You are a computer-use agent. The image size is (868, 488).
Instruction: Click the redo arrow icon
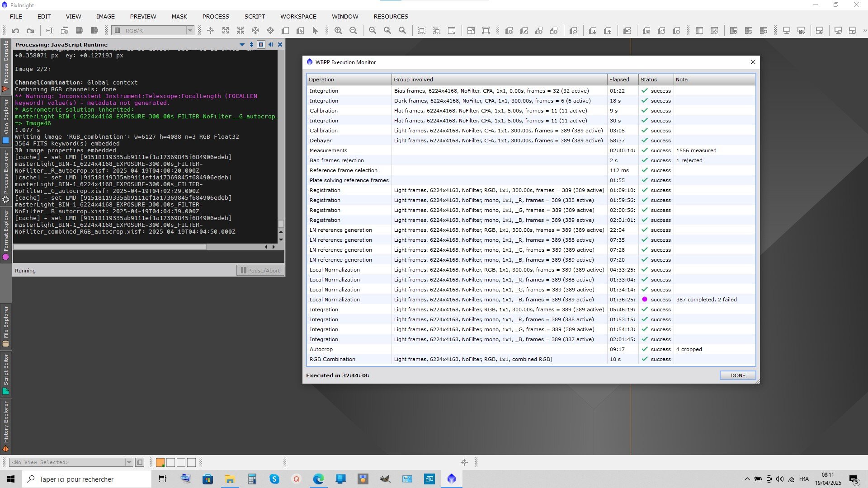coord(30,31)
